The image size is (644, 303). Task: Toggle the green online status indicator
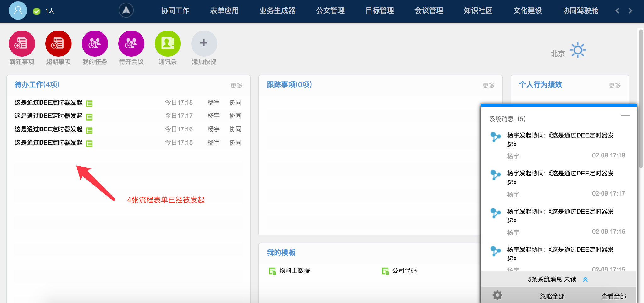coord(37,11)
